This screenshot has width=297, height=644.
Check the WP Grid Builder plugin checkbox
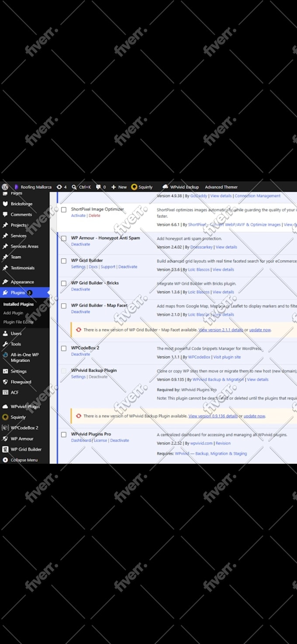point(64,261)
